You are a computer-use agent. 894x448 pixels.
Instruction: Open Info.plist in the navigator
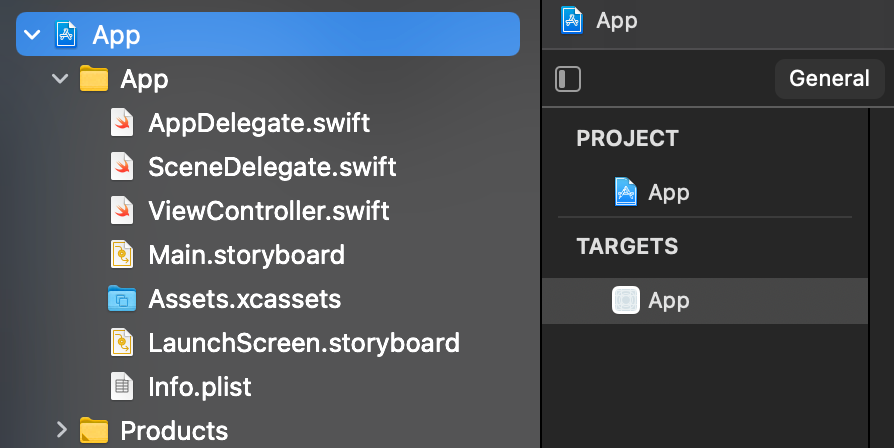click(x=200, y=387)
